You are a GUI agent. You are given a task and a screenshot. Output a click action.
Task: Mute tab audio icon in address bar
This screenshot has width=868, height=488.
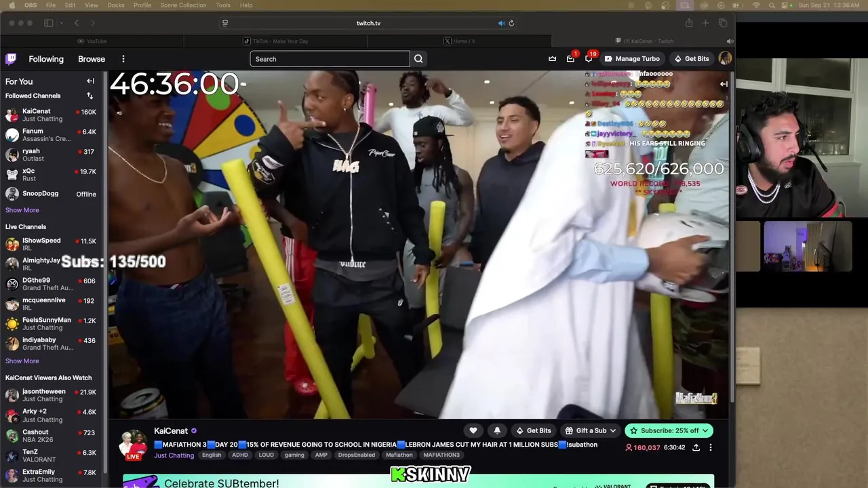(x=502, y=23)
